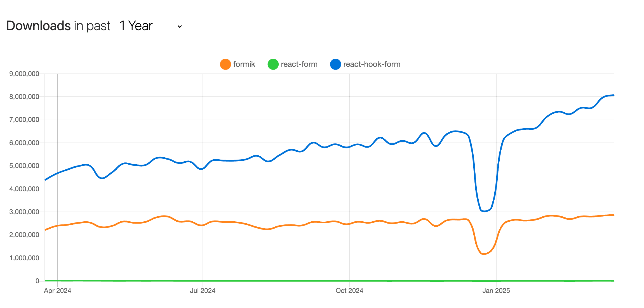Open the "1 Year" time range dropdown

151,26
